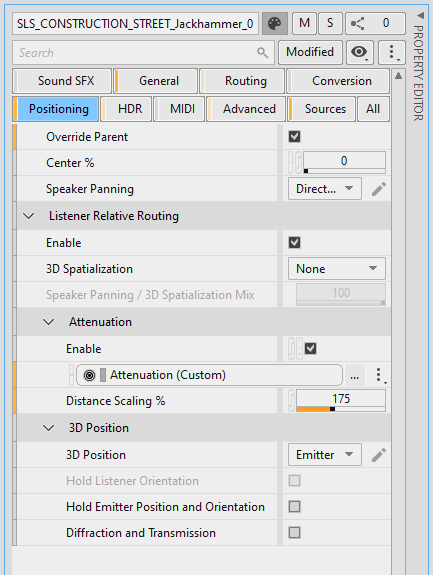Uncheck Listener Relative Routing Enable
The image size is (433, 575).
click(x=294, y=243)
